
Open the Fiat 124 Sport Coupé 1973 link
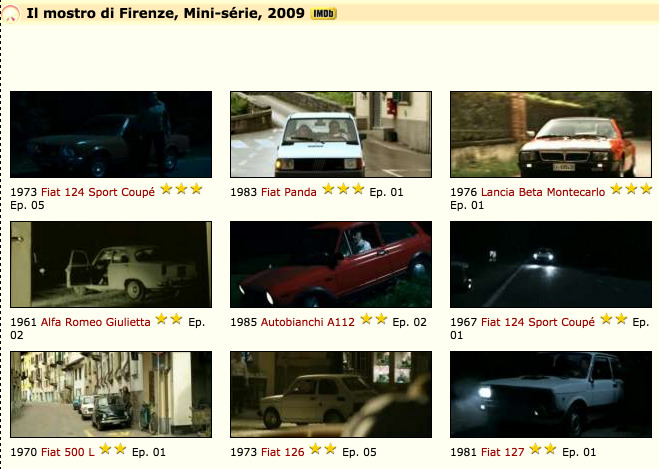click(x=98, y=192)
